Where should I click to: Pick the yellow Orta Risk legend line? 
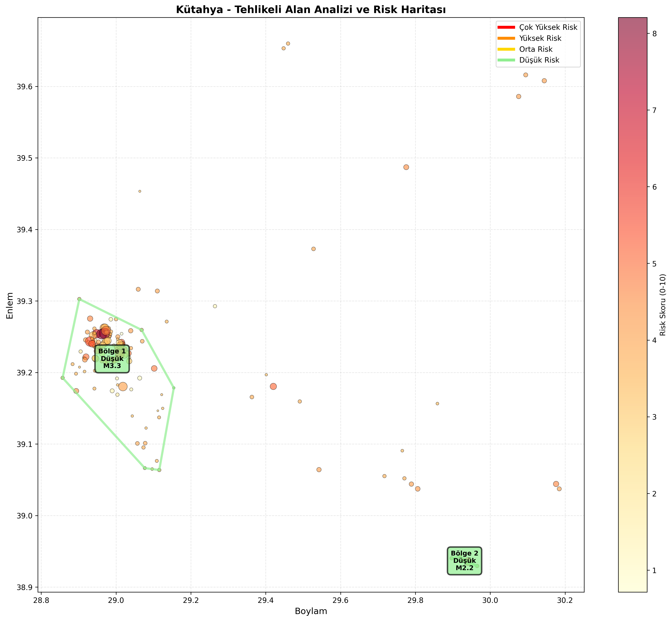[506, 49]
